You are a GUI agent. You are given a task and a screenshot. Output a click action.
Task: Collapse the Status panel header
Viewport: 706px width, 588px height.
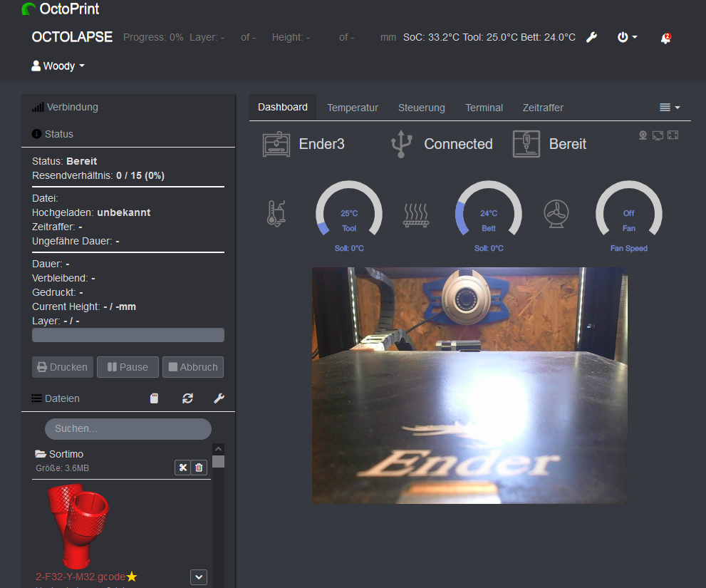coord(53,134)
